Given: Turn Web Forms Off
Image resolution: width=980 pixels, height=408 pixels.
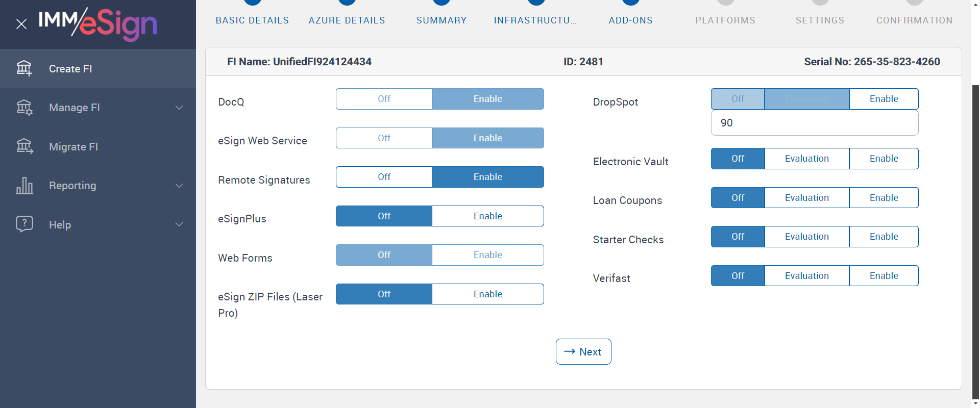Looking at the screenshot, I should pyautogui.click(x=384, y=255).
